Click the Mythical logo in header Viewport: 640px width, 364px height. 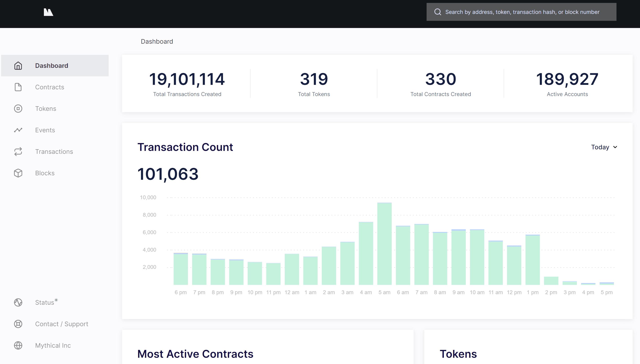[48, 12]
